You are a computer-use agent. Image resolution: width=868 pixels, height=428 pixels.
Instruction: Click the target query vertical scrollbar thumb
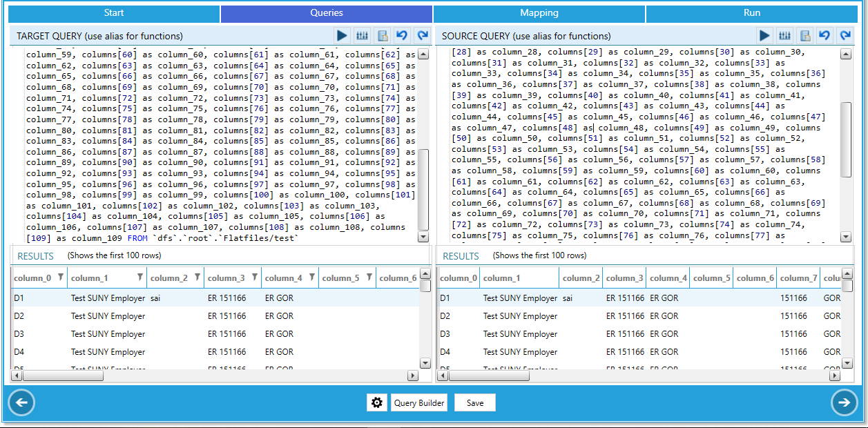[424, 189]
